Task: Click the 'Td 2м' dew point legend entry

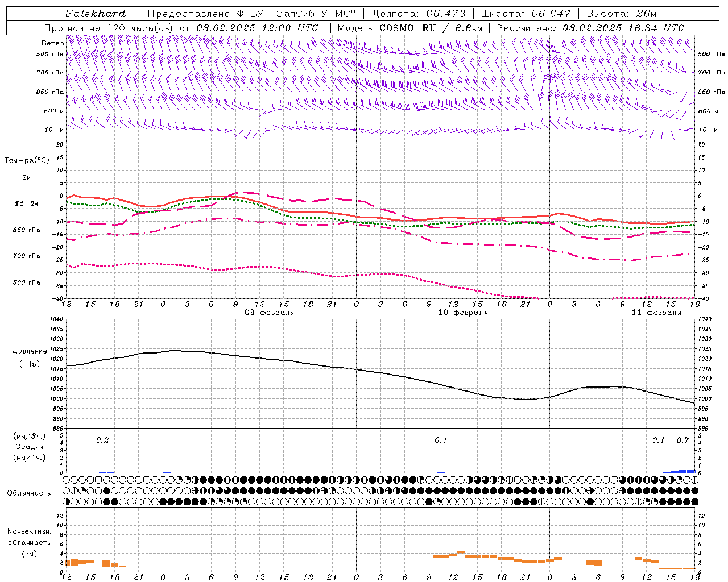Action: 27,203
